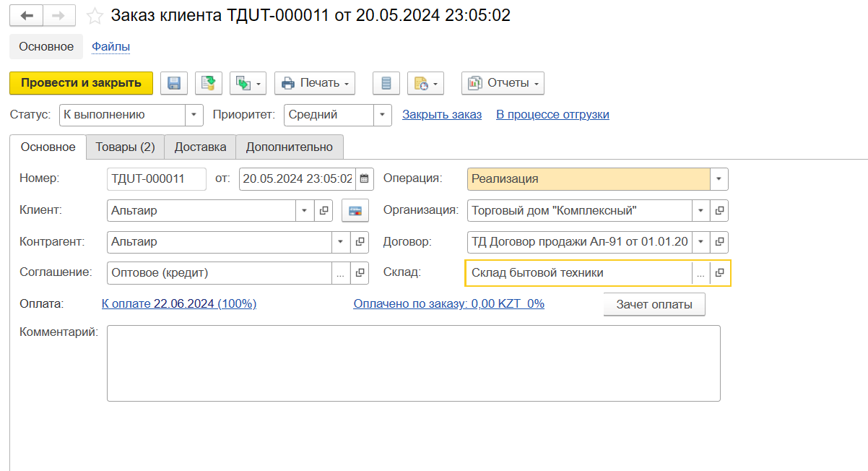868x471 pixels.
Task: Click the Операция field Реализация
Action: point(589,179)
